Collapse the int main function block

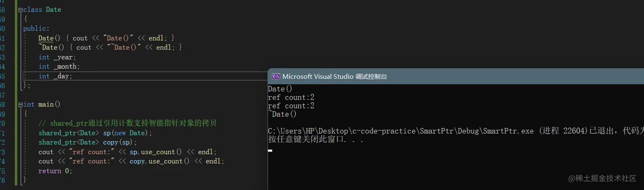[20, 105]
